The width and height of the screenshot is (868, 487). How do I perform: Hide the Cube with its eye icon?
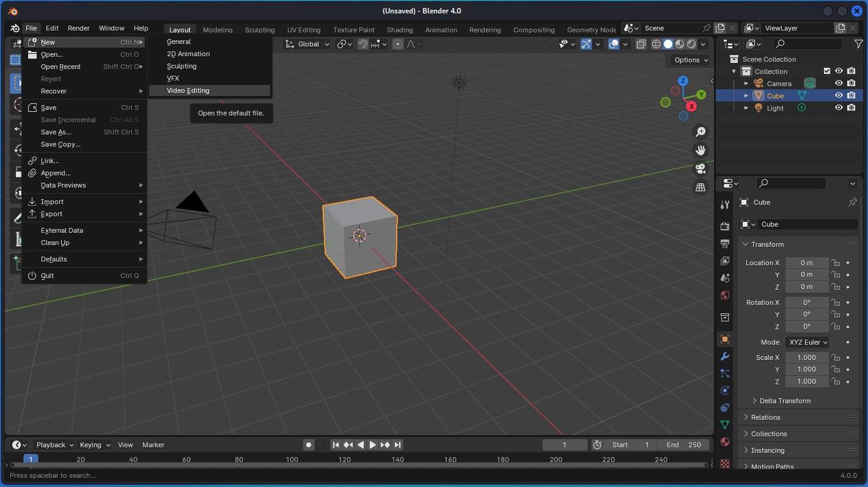coord(839,95)
